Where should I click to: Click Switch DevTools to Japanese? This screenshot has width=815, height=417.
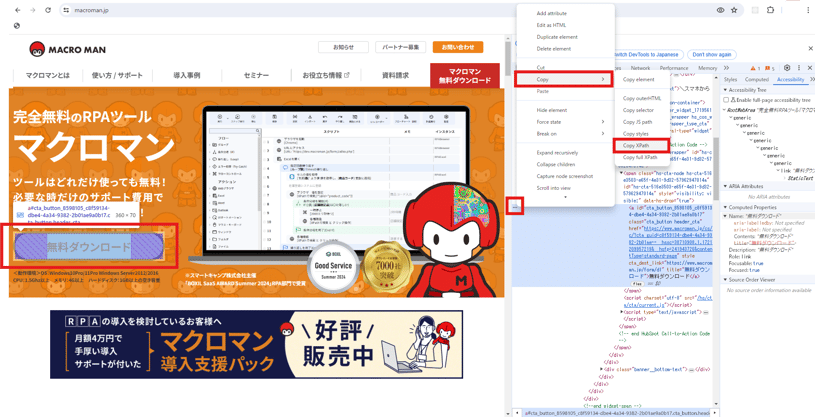(647, 55)
